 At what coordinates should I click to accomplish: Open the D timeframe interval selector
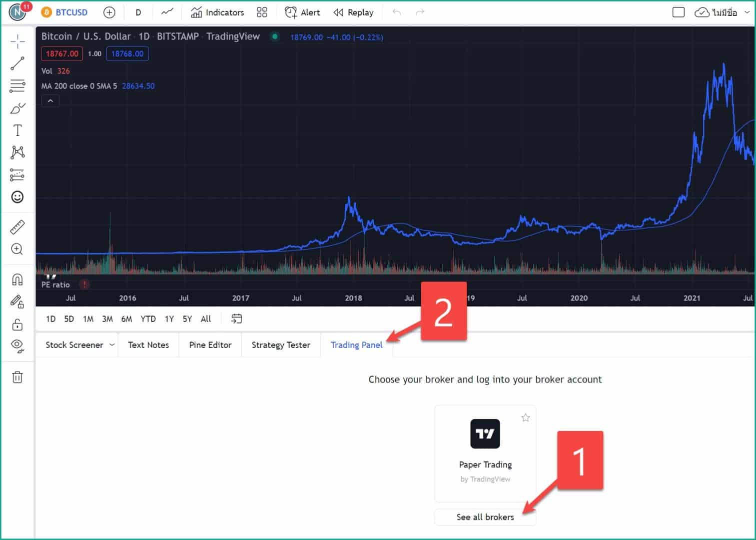(x=138, y=12)
